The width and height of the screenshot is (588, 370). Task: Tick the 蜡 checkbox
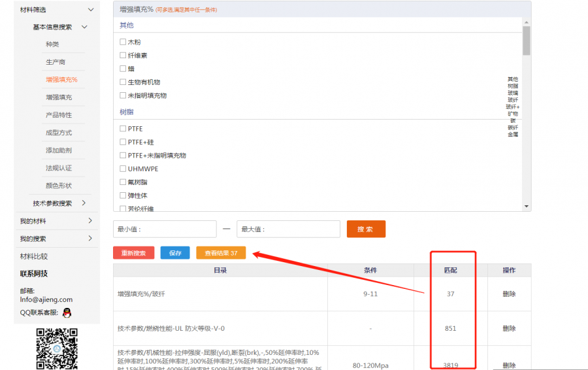pyautogui.click(x=123, y=69)
